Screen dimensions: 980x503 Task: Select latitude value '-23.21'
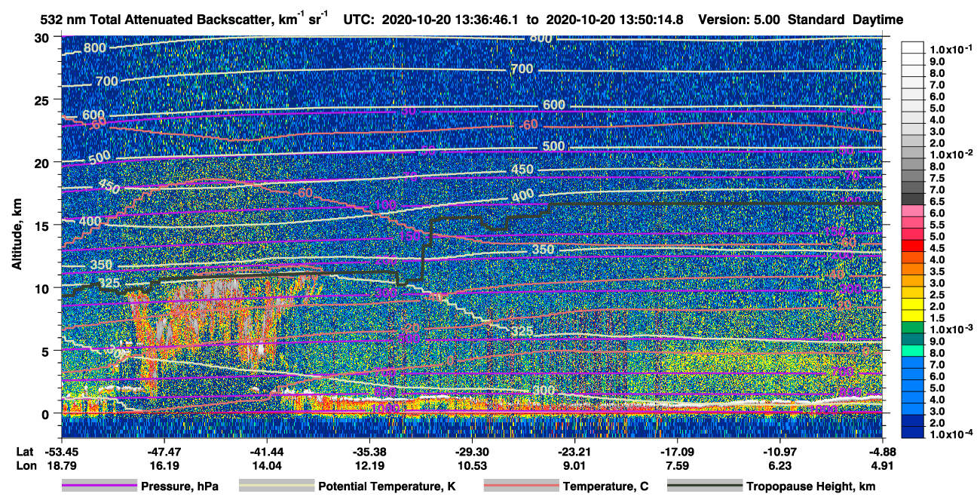574,452
